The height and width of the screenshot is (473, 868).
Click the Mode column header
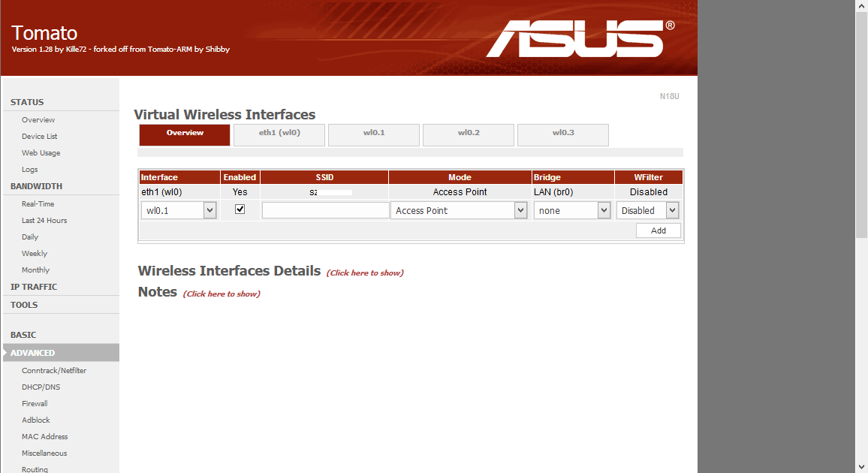(460, 177)
